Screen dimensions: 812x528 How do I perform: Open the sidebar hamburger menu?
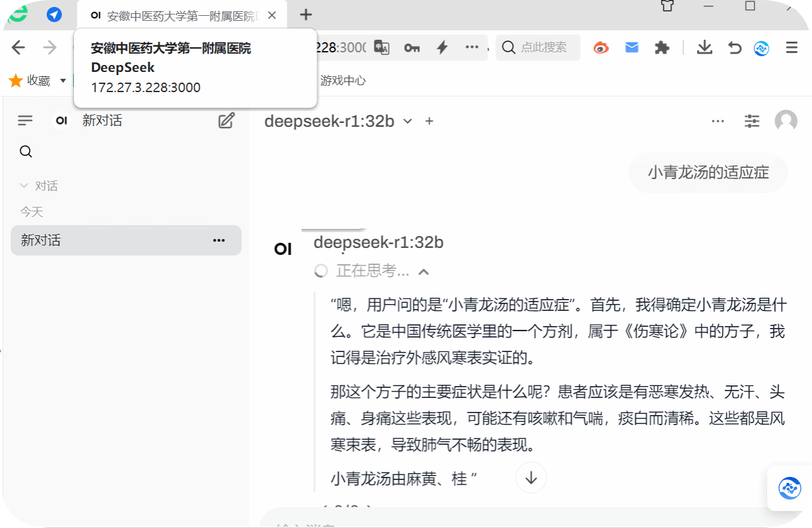25,120
